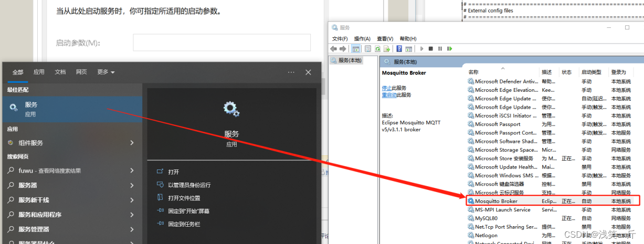
Task: Switch to the 应用 search tab
Action: (x=39, y=72)
